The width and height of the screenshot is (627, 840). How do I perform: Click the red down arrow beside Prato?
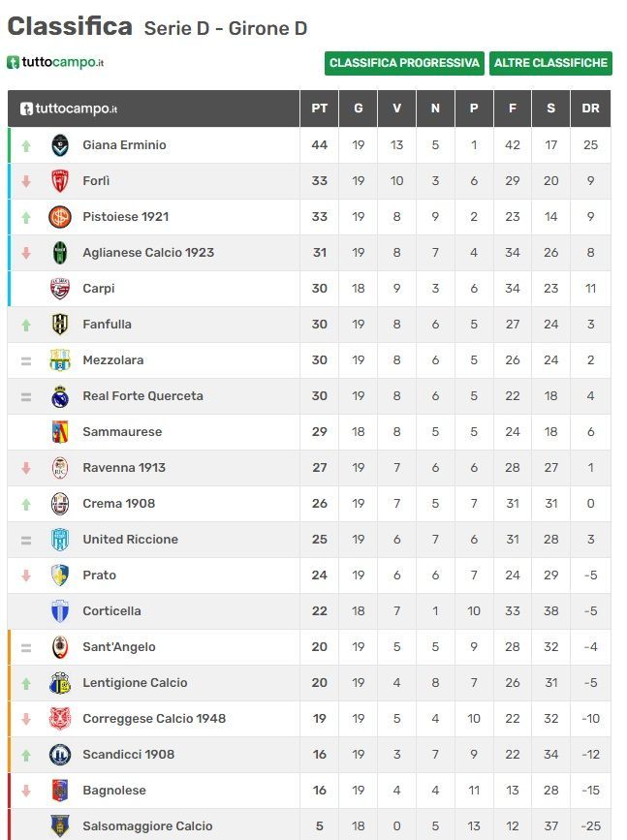[26, 576]
